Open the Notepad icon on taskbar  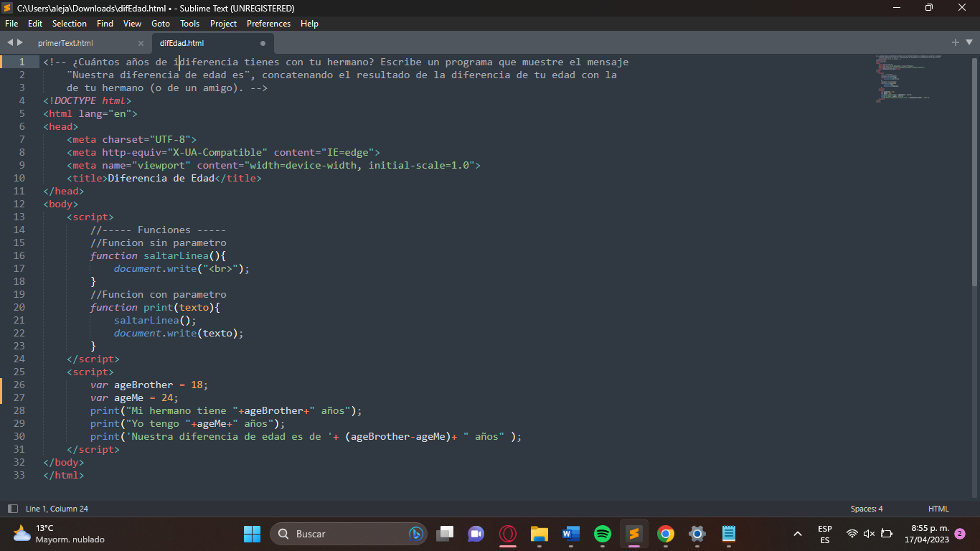[x=729, y=534]
